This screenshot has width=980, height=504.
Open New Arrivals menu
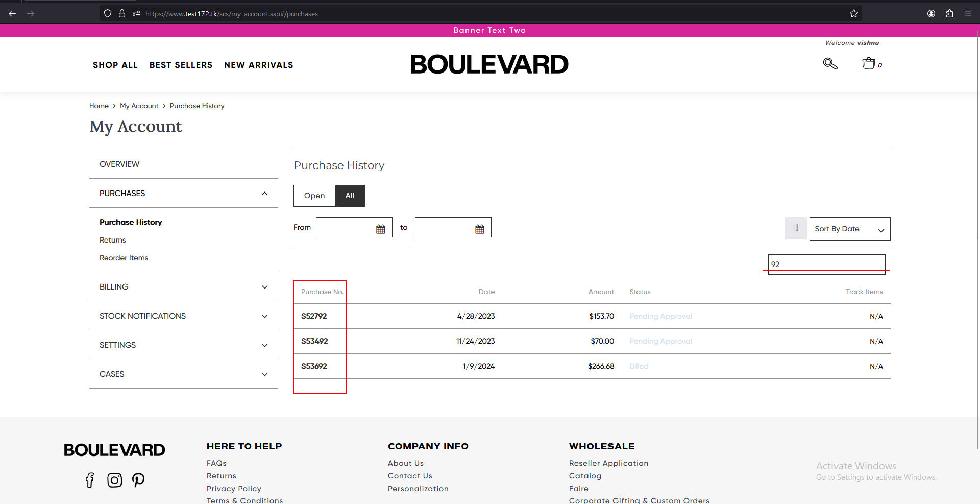click(x=258, y=65)
